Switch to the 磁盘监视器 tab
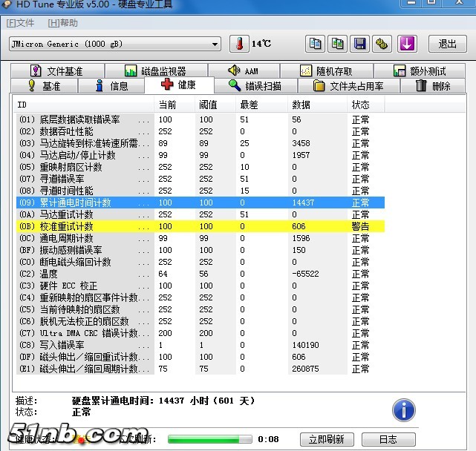This screenshot has height=451, width=476. [x=157, y=71]
